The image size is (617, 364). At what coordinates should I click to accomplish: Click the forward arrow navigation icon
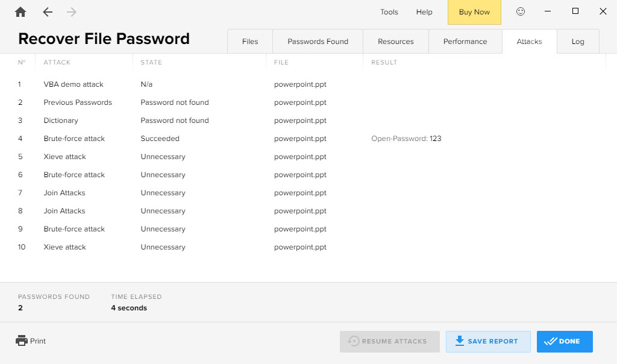[72, 12]
